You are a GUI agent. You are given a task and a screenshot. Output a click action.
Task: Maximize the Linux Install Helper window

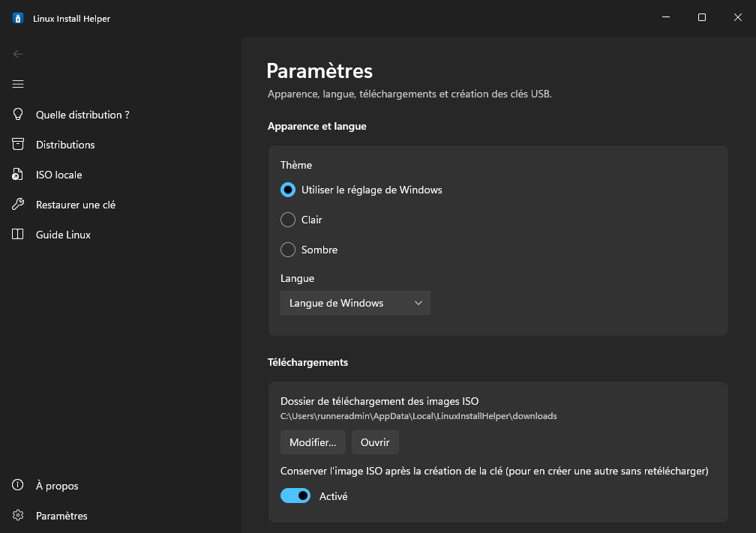pyautogui.click(x=702, y=17)
